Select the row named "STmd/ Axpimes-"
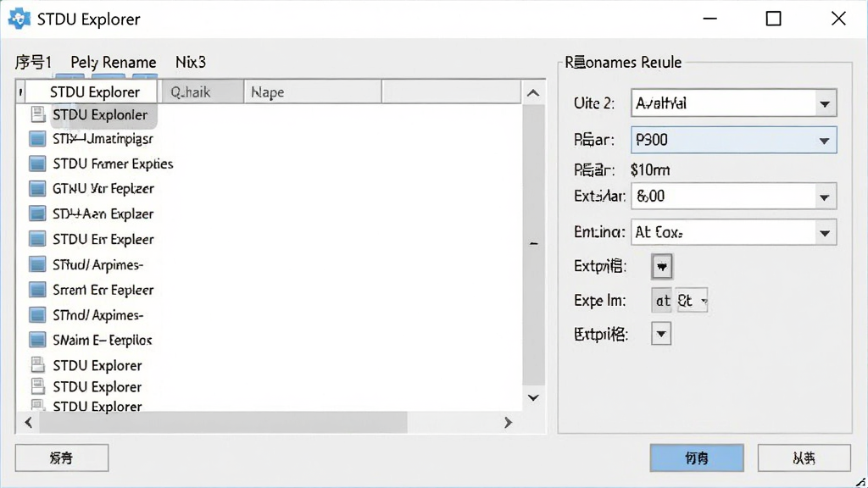 tap(97, 315)
